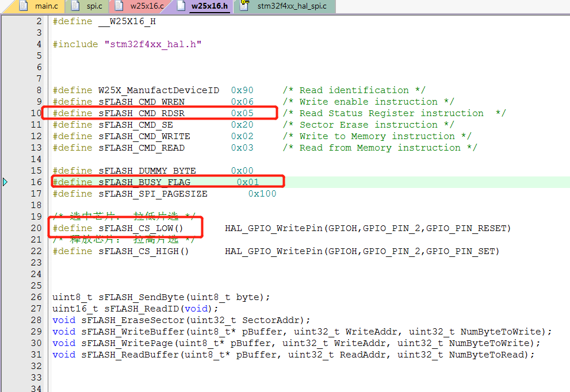
Task: Click the 'Write to Memory instruction' comment
Action: [x=377, y=136]
